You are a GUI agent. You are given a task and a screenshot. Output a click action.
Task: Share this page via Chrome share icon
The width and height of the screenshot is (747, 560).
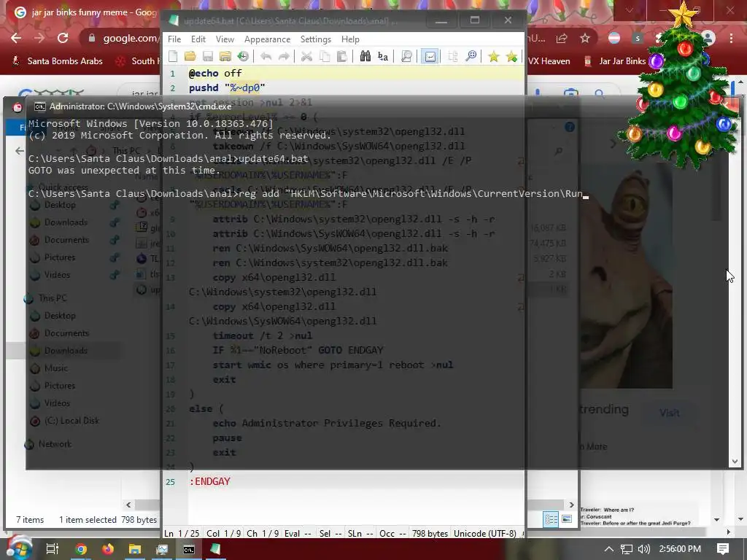pos(562,38)
